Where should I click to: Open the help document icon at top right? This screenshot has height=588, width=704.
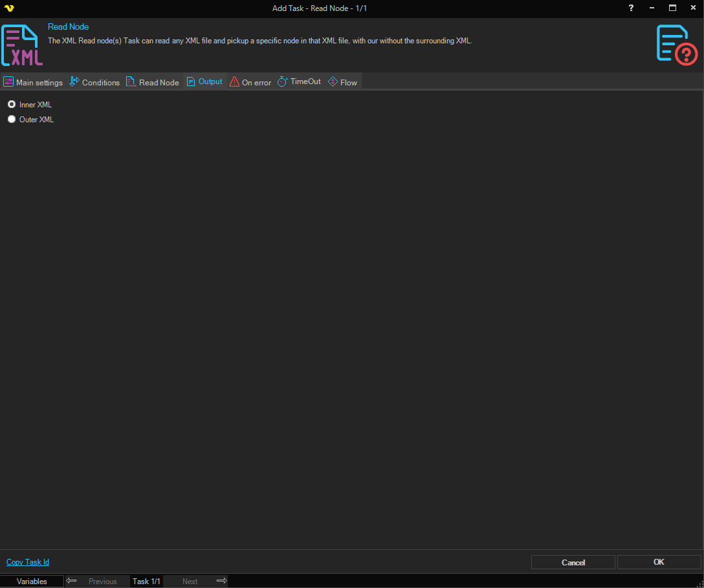(676, 45)
